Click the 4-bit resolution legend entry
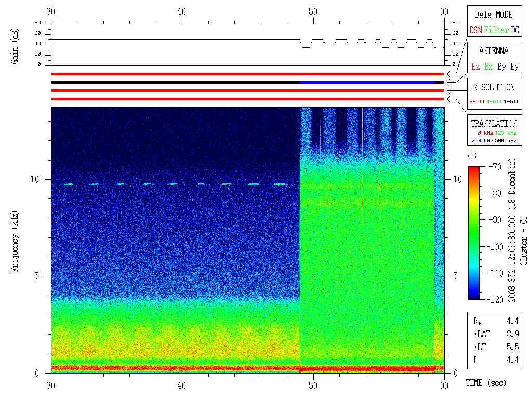Screen dimensions: 532x399 click(495, 102)
